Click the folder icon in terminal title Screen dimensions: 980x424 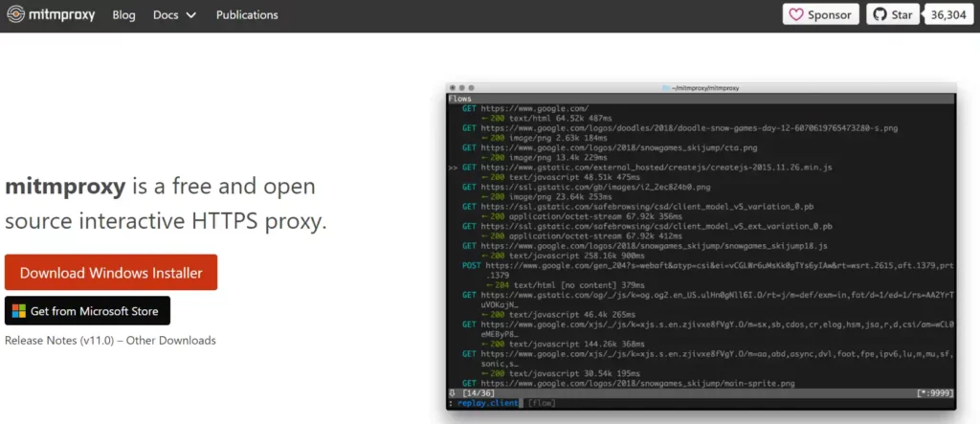point(666,88)
